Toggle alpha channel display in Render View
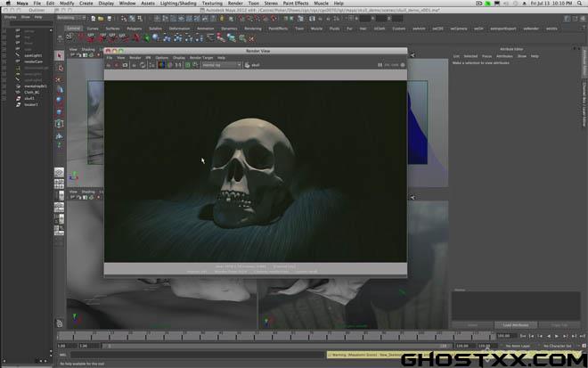 click(x=170, y=65)
